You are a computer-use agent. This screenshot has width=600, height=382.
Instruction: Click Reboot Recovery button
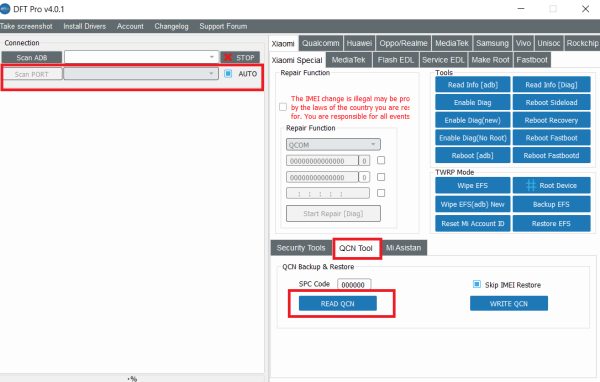(551, 120)
